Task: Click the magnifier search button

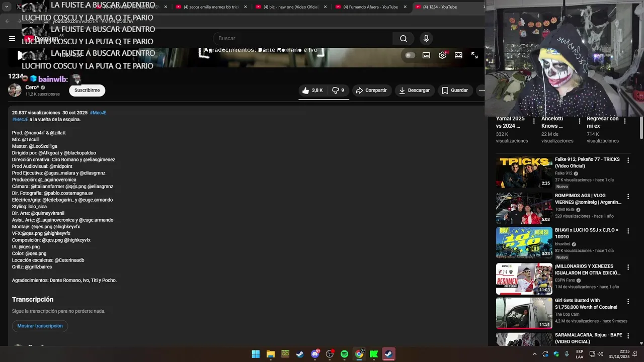Action: click(404, 39)
